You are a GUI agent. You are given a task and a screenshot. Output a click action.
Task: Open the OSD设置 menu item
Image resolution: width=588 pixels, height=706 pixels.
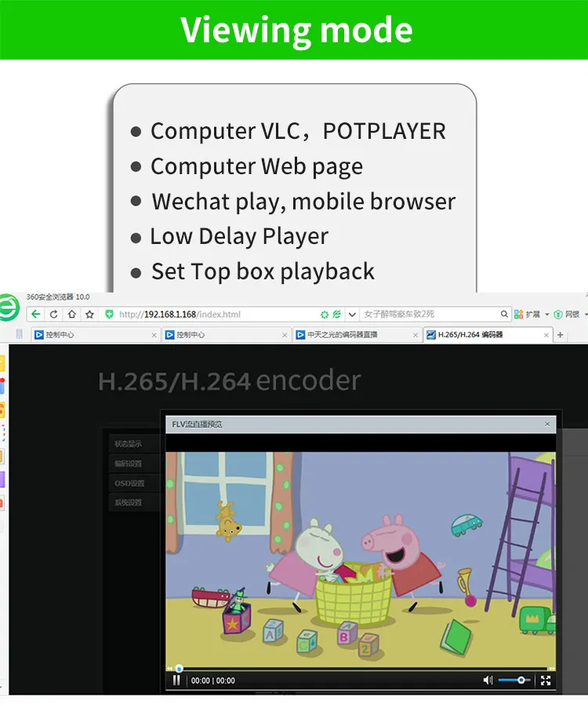pyautogui.click(x=135, y=483)
